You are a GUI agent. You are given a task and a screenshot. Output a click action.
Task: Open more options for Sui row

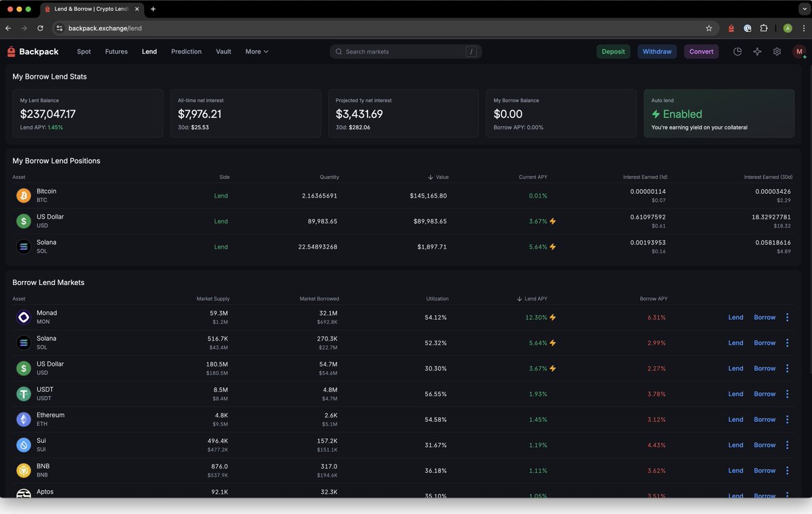pyautogui.click(x=787, y=445)
